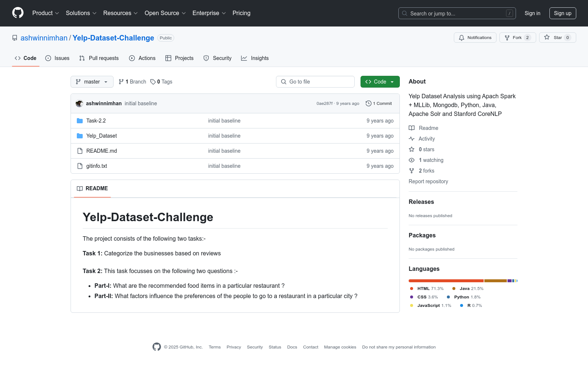The image size is (588, 368).
Task: Switch to the Pull requests tab
Action: click(x=99, y=58)
